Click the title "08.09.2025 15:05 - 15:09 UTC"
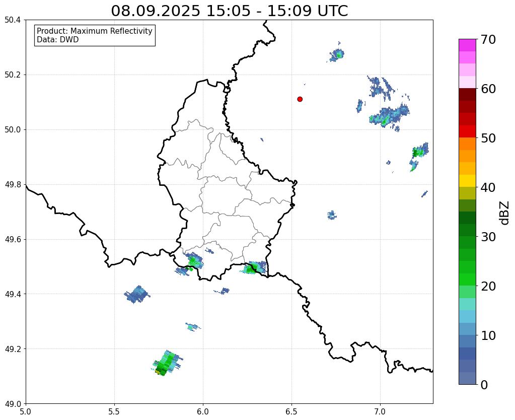The height and width of the screenshot is (420, 515). [229, 11]
